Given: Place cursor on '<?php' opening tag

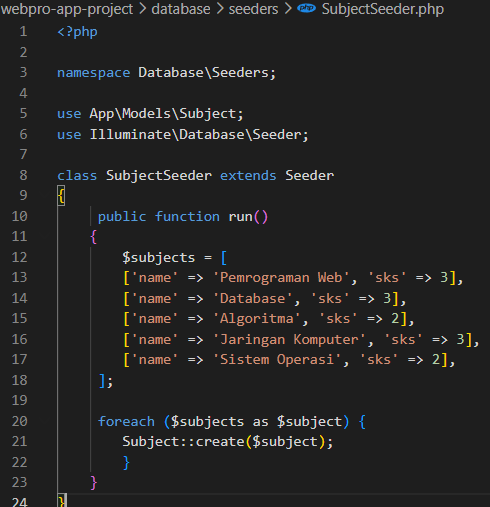Looking at the screenshot, I should 77,32.
